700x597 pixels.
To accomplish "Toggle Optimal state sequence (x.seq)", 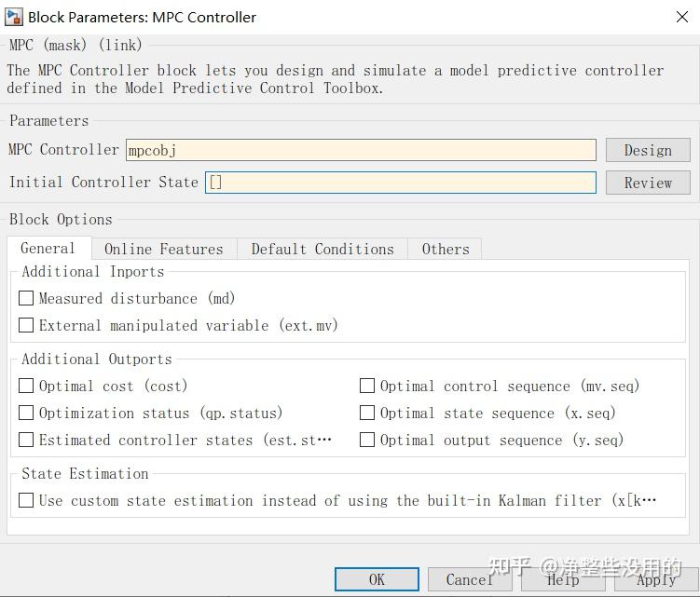I will coord(367,413).
